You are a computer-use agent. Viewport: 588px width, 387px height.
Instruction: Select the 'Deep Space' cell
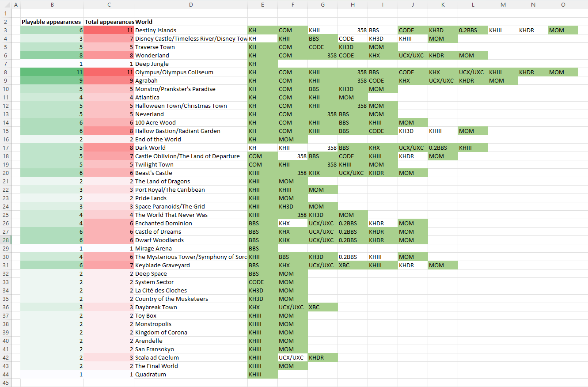[x=191, y=273]
